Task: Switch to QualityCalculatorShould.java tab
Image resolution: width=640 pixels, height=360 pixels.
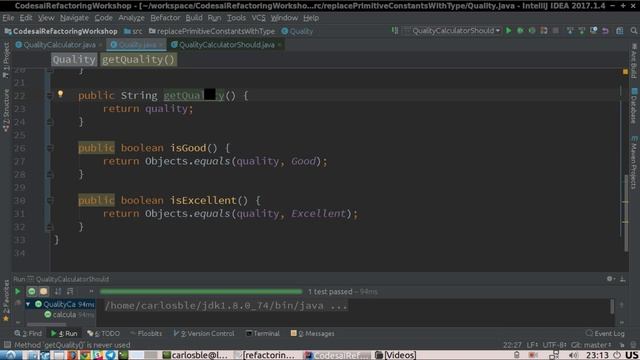Action: (227, 45)
